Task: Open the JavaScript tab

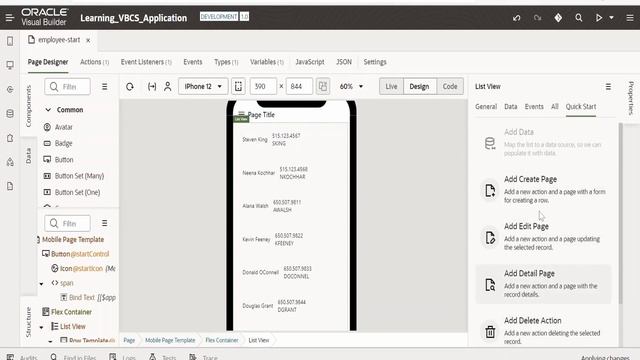Action: (310, 62)
